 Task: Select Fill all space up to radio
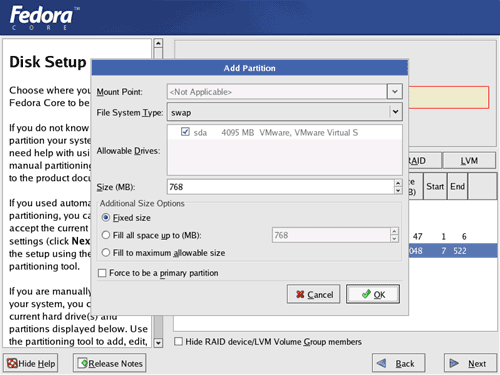pos(106,235)
